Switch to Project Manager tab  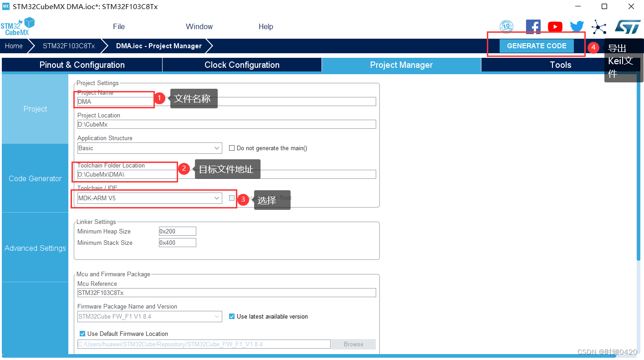pos(401,65)
